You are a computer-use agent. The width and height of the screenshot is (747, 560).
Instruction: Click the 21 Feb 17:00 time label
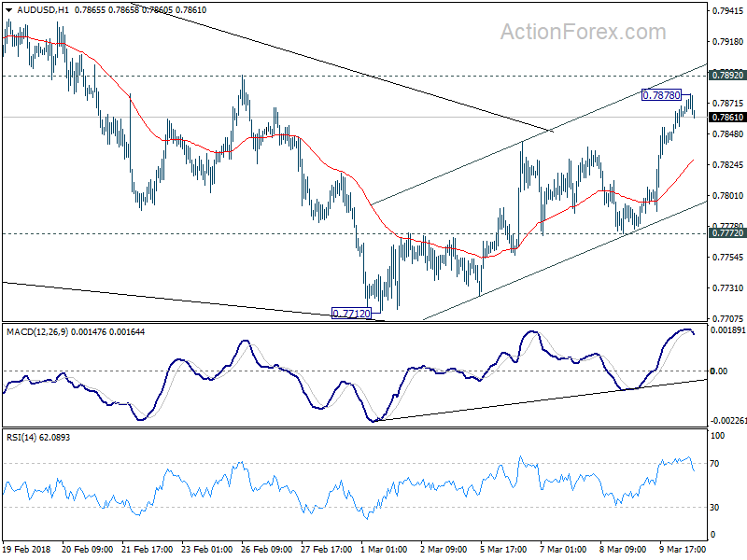click(148, 549)
